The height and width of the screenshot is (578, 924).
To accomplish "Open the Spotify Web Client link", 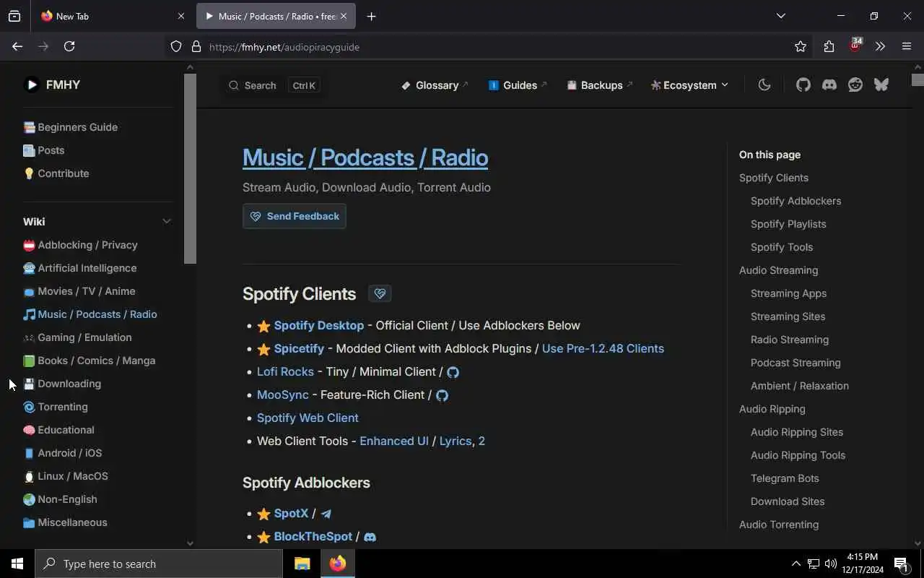I will (x=308, y=418).
